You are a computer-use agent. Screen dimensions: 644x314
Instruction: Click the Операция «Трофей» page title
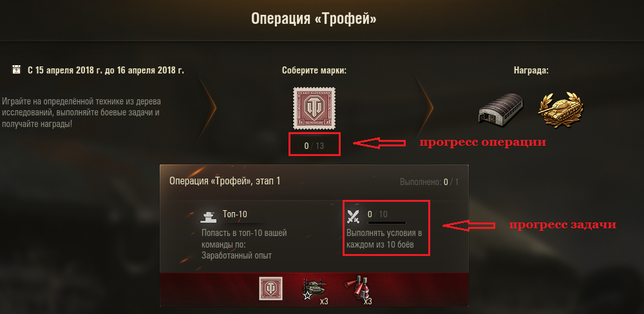tap(314, 19)
